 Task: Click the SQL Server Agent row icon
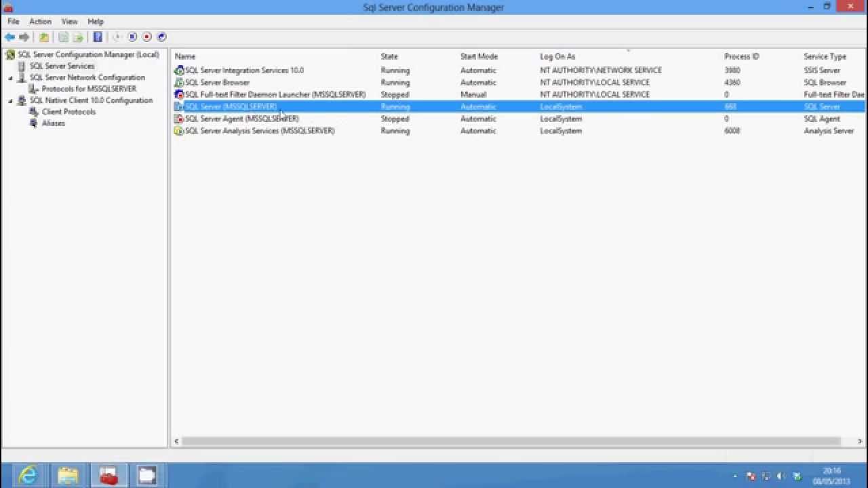[x=179, y=119]
